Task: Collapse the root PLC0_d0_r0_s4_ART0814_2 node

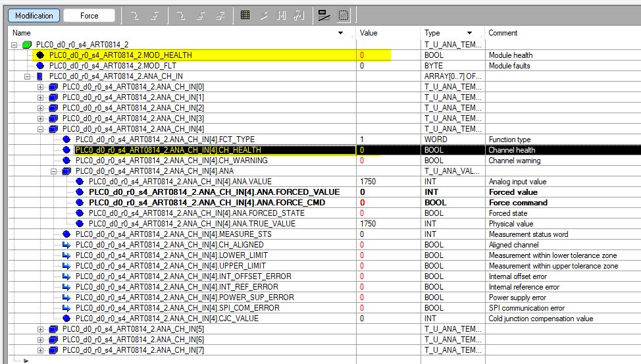Action: 14,45
